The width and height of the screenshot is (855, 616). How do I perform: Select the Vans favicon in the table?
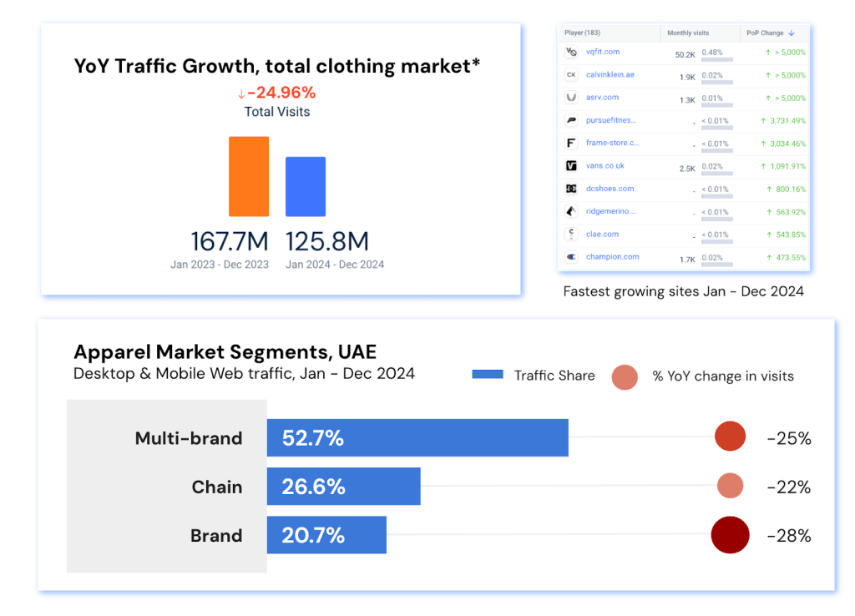[570, 165]
